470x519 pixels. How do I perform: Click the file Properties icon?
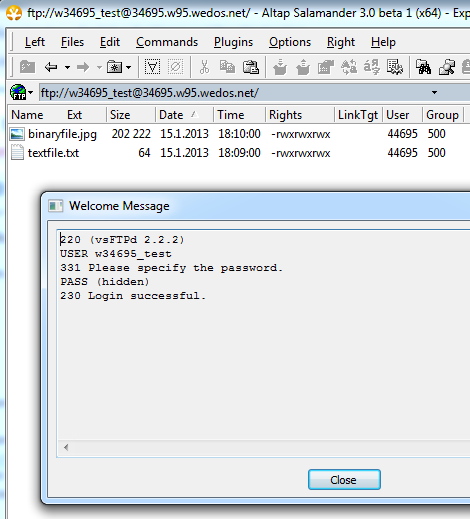pos(326,67)
